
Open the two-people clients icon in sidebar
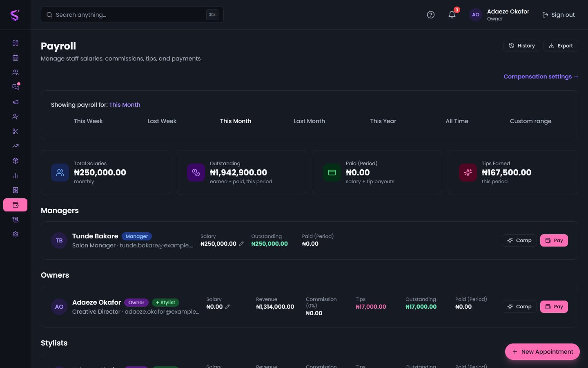tap(16, 72)
